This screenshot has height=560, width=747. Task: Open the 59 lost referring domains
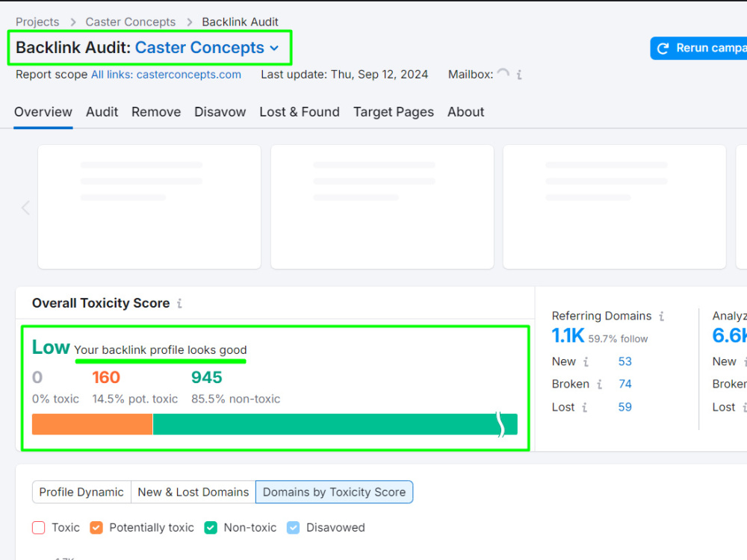pos(625,407)
